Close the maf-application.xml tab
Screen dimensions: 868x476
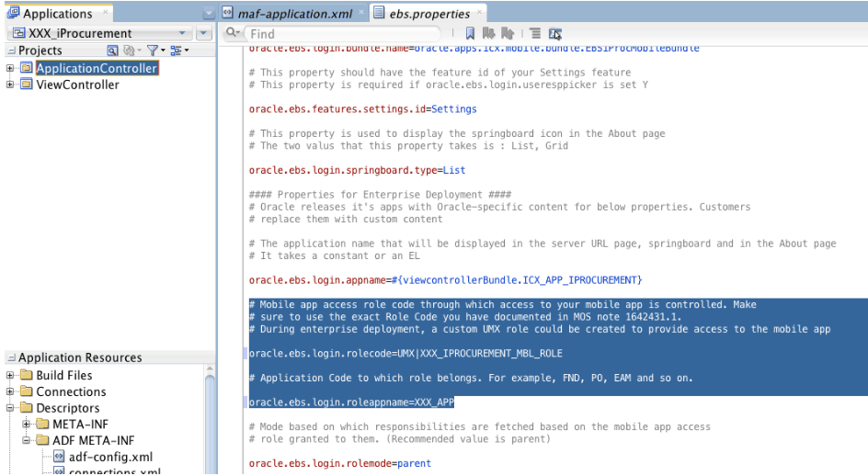click(x=361, y=12)
